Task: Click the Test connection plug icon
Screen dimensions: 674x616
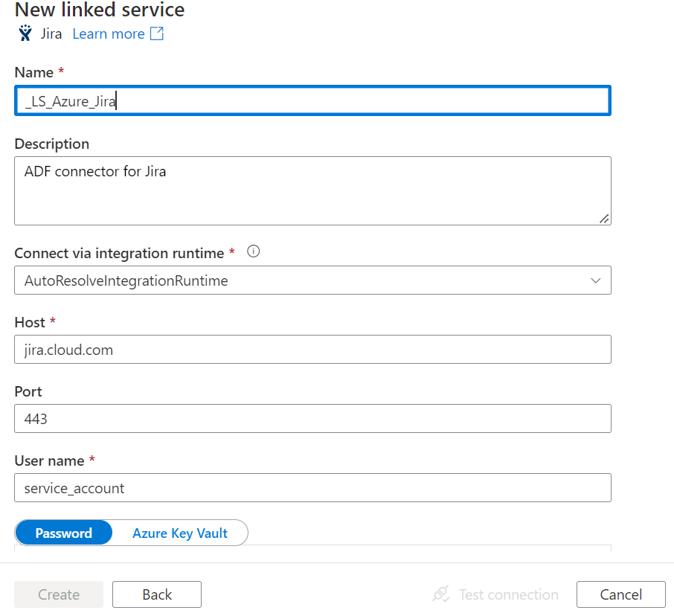Action: tap(441, 594)
